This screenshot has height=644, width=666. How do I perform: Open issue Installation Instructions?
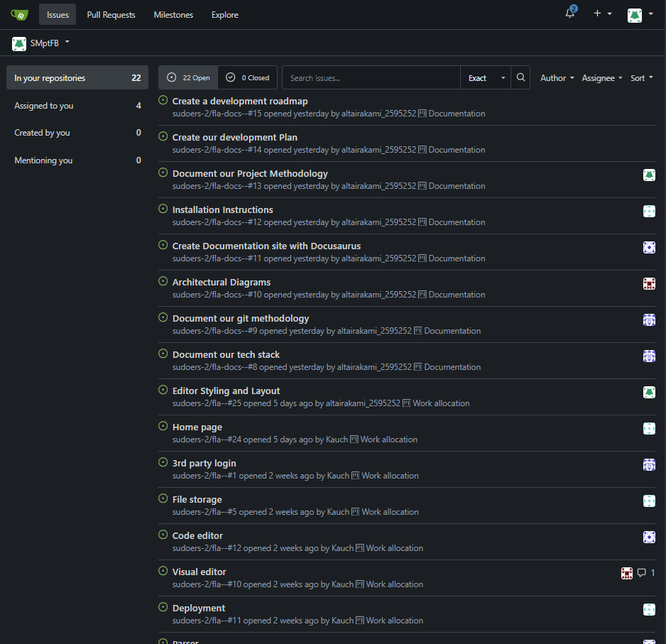[x=222, y=209]
